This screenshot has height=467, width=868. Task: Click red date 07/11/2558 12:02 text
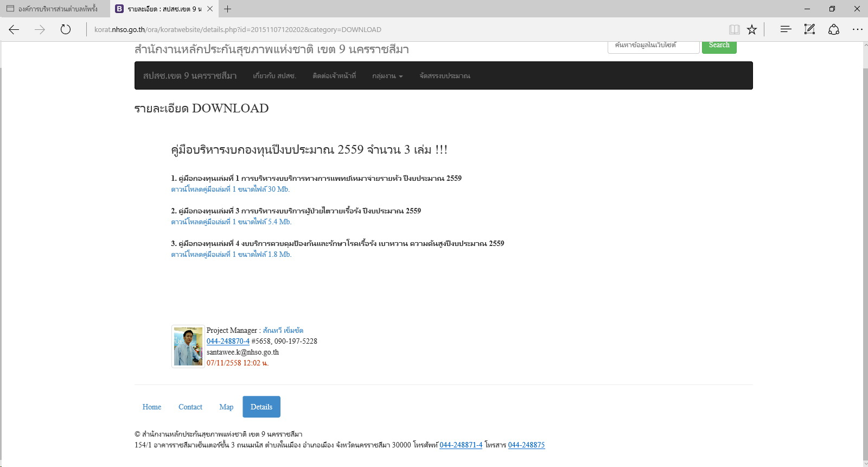(238, 363)
